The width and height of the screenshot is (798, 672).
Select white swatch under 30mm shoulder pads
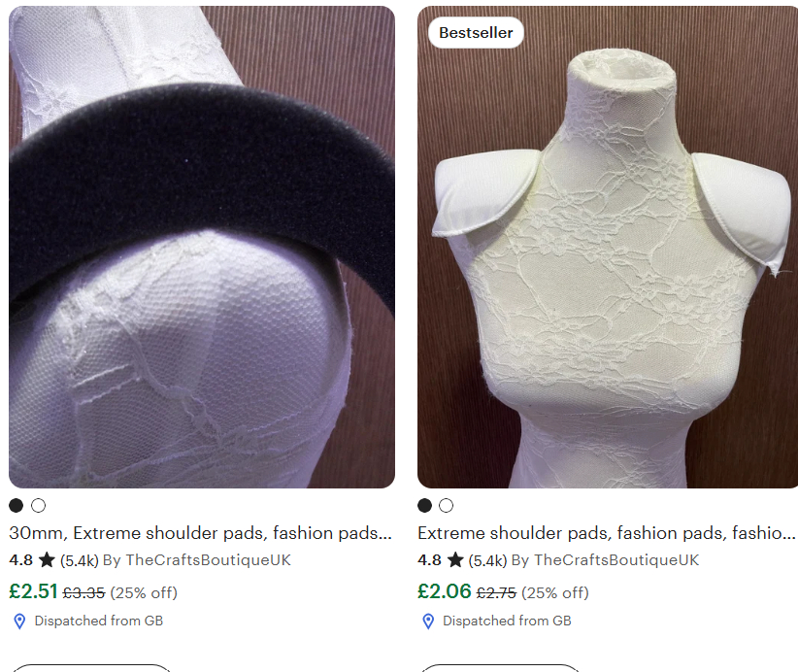tap(38, 506)
